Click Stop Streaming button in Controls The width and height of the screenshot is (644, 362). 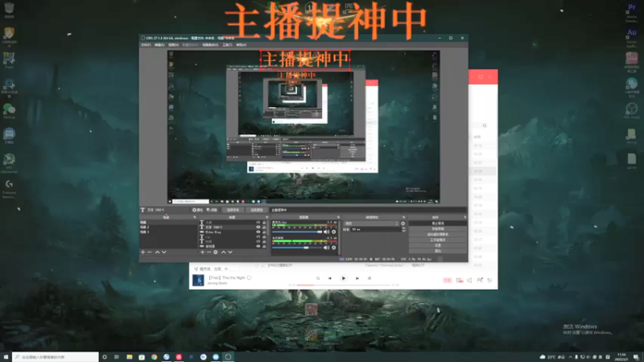tap(437, 224)
